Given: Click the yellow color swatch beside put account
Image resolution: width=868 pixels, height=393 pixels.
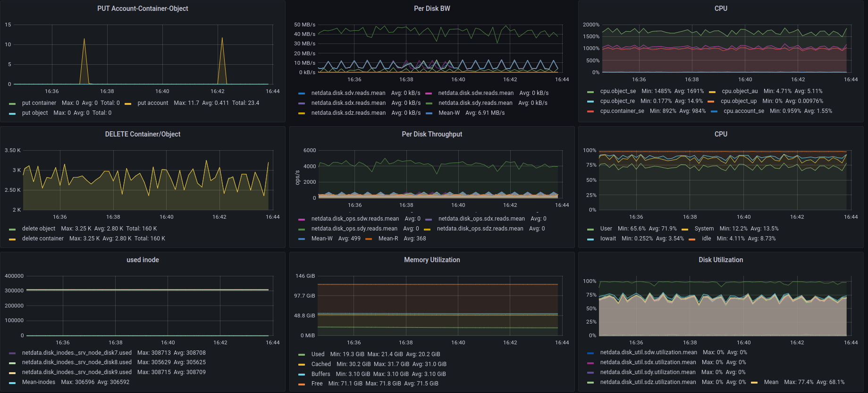Looking at the screenshot, I should [x=128, y=103].
